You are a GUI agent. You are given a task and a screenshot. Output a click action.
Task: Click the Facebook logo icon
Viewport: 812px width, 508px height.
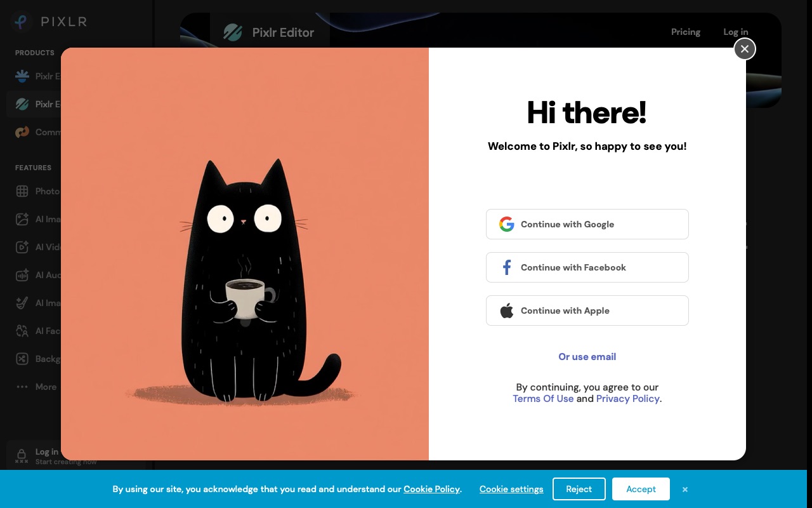(506, 267)
